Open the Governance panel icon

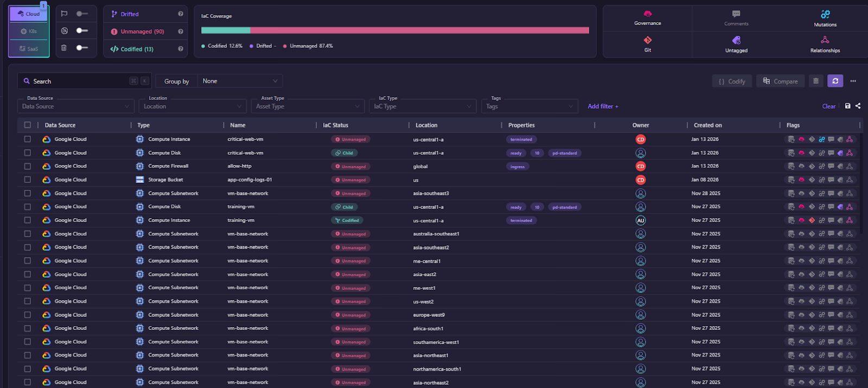647,14
